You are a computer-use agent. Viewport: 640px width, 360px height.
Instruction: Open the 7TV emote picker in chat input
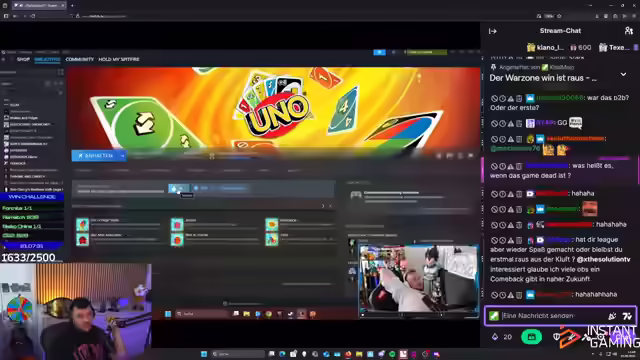[x=627, y=316]
